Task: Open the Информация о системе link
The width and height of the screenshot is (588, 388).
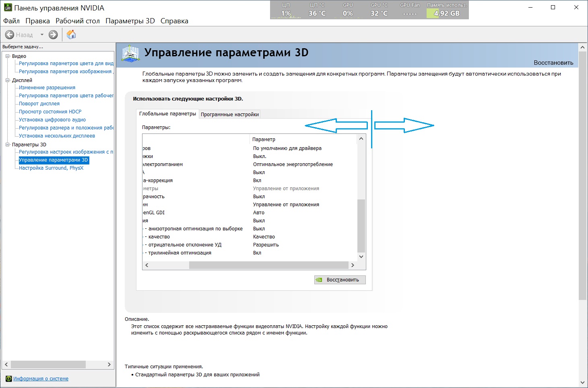Action: (41, 379)
